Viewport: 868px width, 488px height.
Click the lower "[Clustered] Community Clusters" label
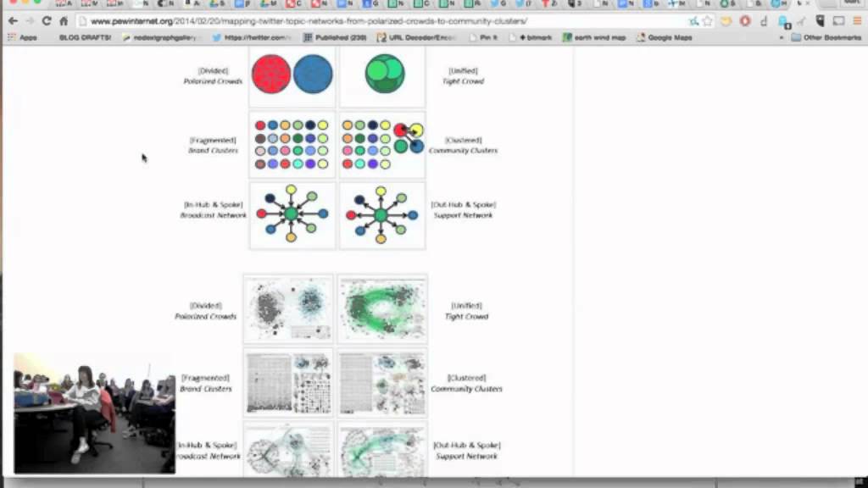(466, 384)
